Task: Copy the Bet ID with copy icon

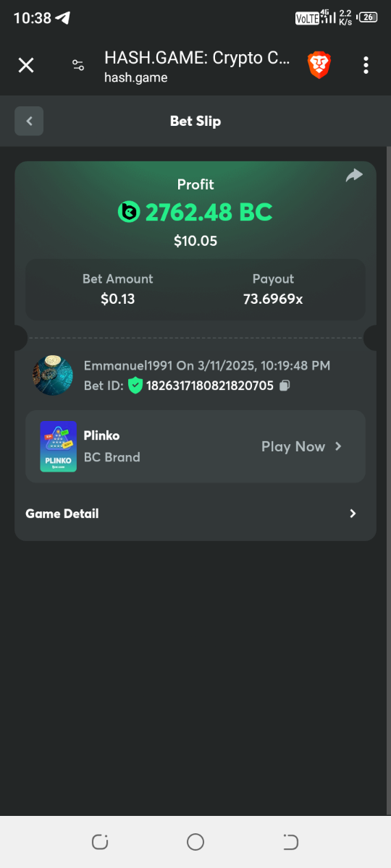Action: [285, 386]
